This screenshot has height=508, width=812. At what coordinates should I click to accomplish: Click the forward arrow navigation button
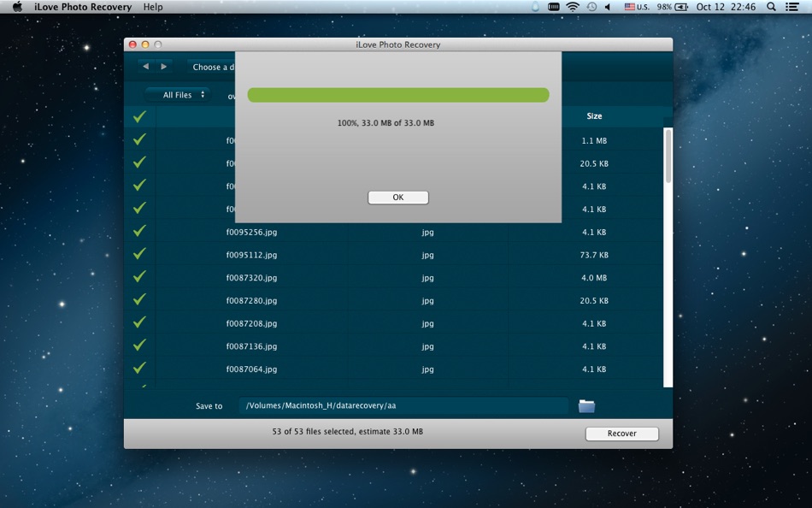[163, 67]
